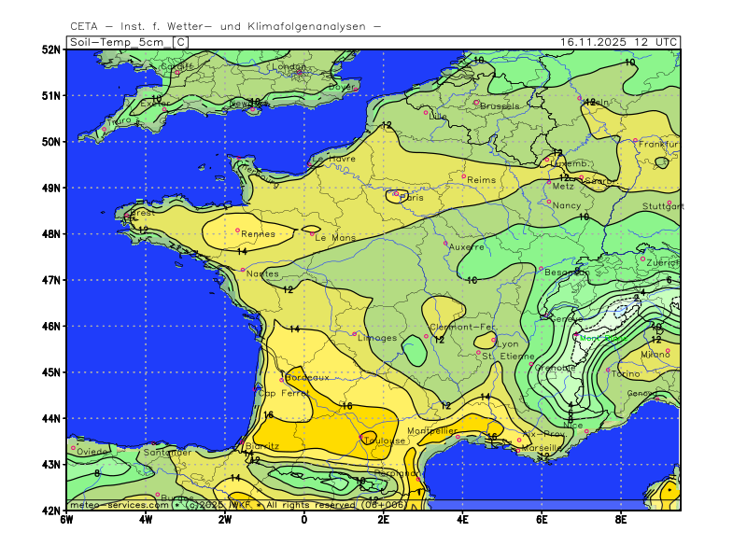The image size is (747, 560).
Task: Select the Reims city marker
Action: click(463, 175)
